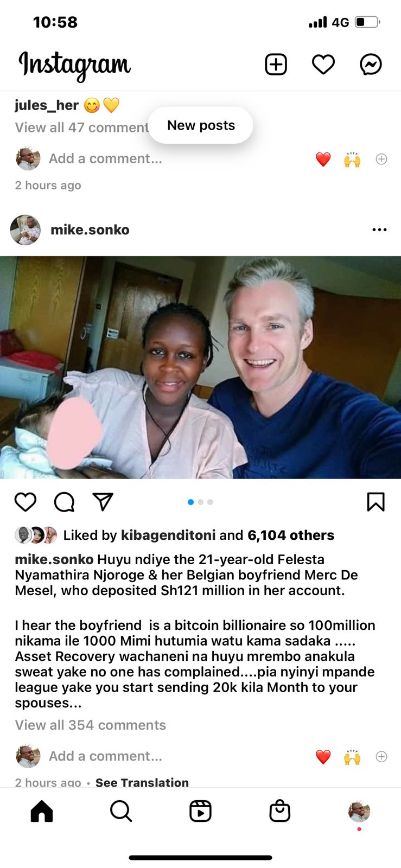The height and width of the screenshot is (868, 401).
Task: Go to Home tab in bottom bar
Action: [x=42, y=812]
